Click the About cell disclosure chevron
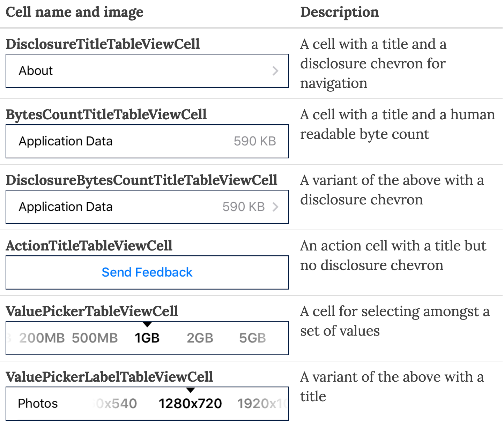This screenshot has width=504, height=427. point(275,71)
